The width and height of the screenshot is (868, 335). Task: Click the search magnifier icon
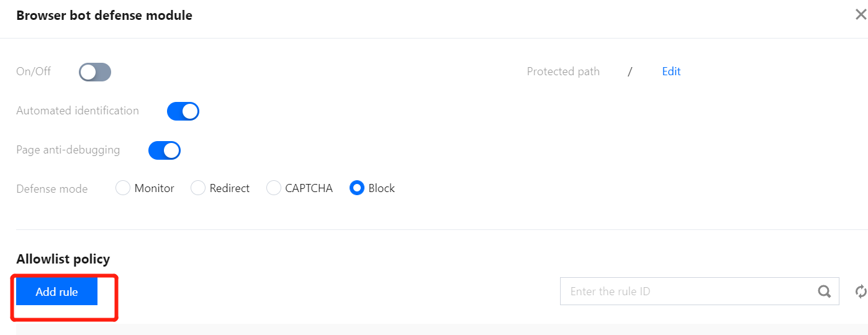[824, 291]
